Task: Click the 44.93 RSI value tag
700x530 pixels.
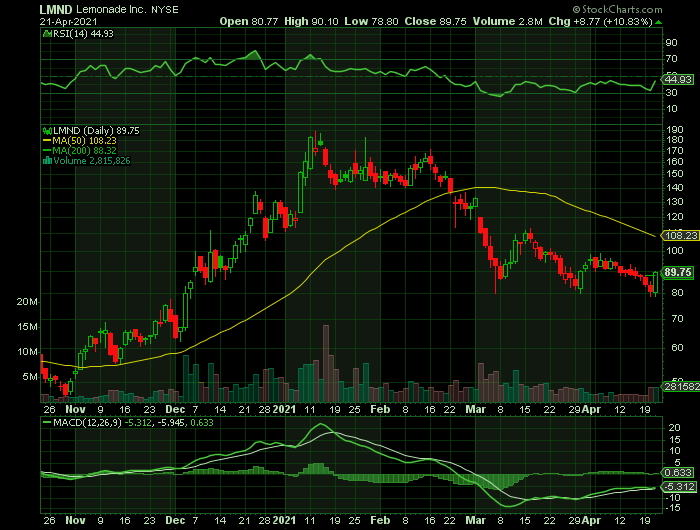Action: click(x=678, y=79)
